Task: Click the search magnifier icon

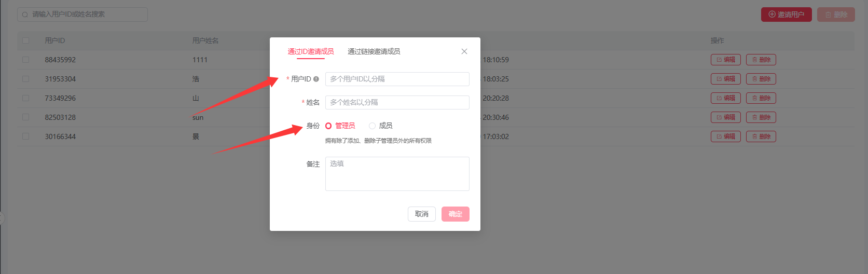Action: pyautogui.click(x=25, y=15)
